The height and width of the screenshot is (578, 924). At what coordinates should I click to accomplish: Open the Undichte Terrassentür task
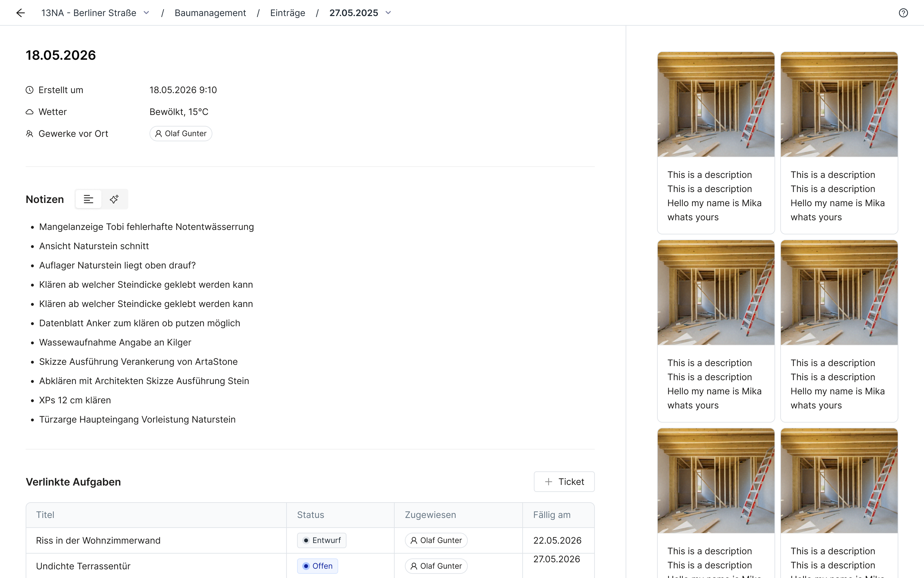pyautogui.click(x=83, y=566)
